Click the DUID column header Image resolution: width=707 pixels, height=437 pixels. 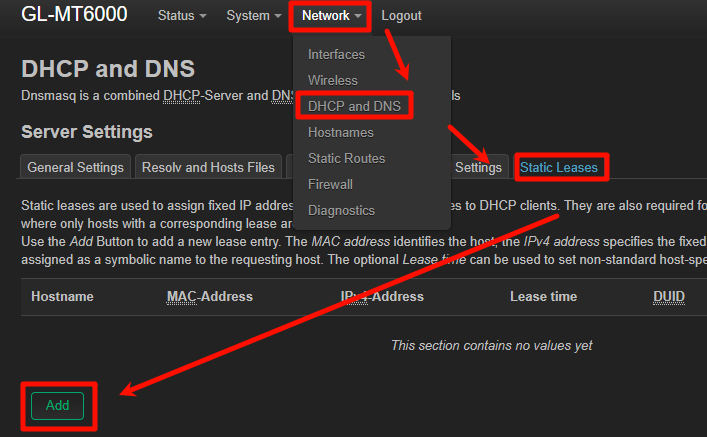pos(669,297)
